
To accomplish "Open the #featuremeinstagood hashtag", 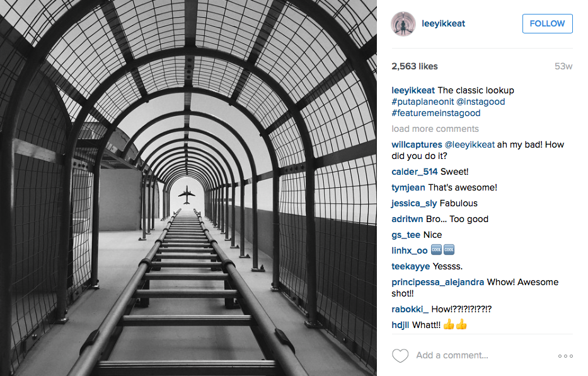I will pos(435,113).
